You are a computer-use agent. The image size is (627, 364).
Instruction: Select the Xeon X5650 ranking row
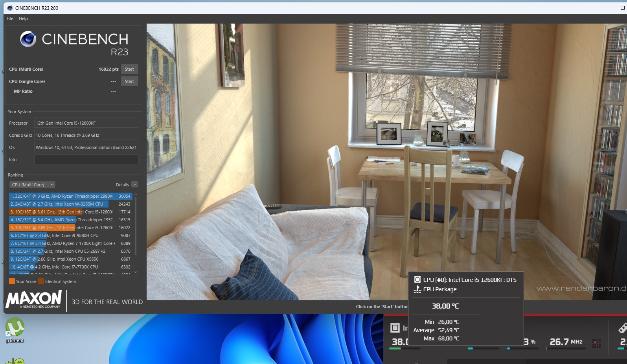[x=70, y=259]
